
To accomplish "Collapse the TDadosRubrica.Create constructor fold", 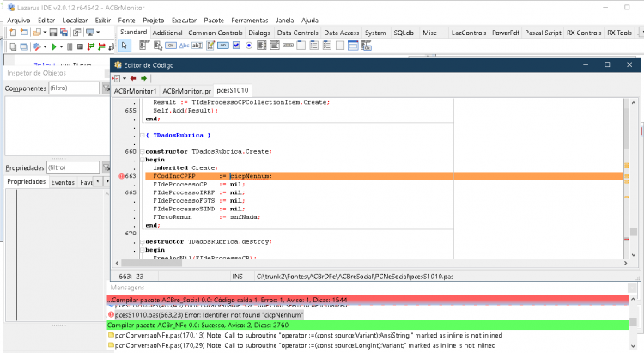I will click(142, 152).
